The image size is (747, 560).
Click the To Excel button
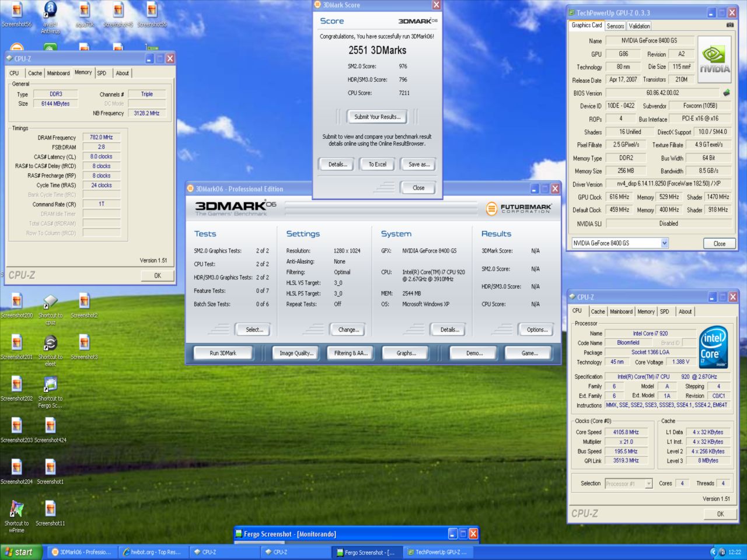click(377, 164)
